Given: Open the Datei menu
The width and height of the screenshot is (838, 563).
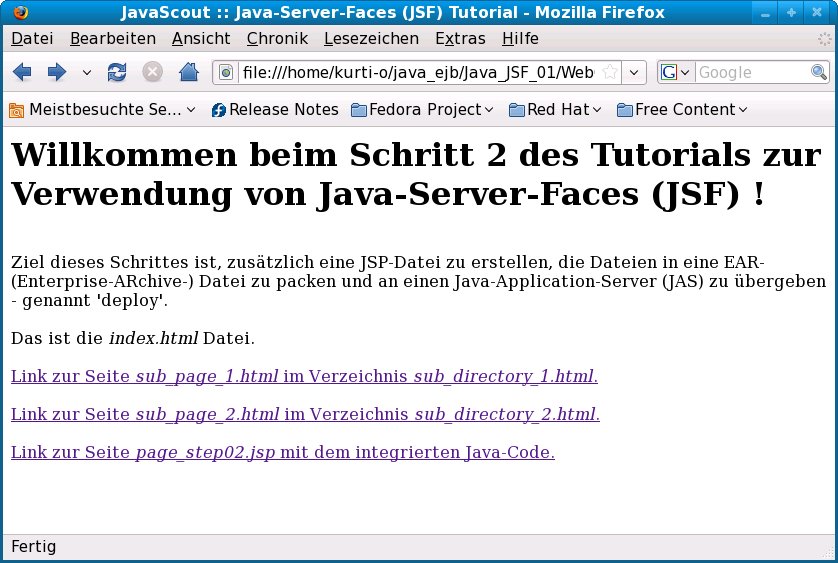Looking at the screenshot, I should (x=31, y=39).
